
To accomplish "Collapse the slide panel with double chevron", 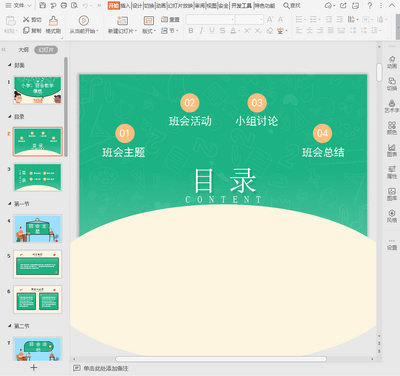I will click(x=4, y=49).
